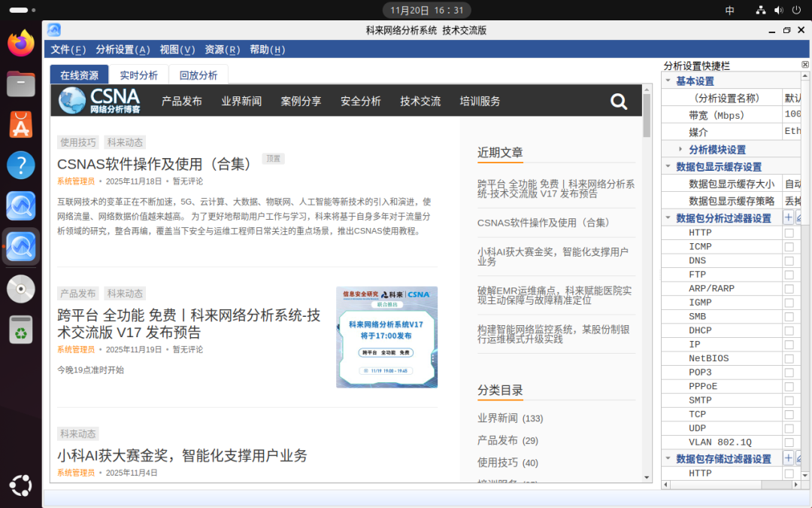Switch to the 实时分析 tab
812x508 pixels.
point(139,75)
